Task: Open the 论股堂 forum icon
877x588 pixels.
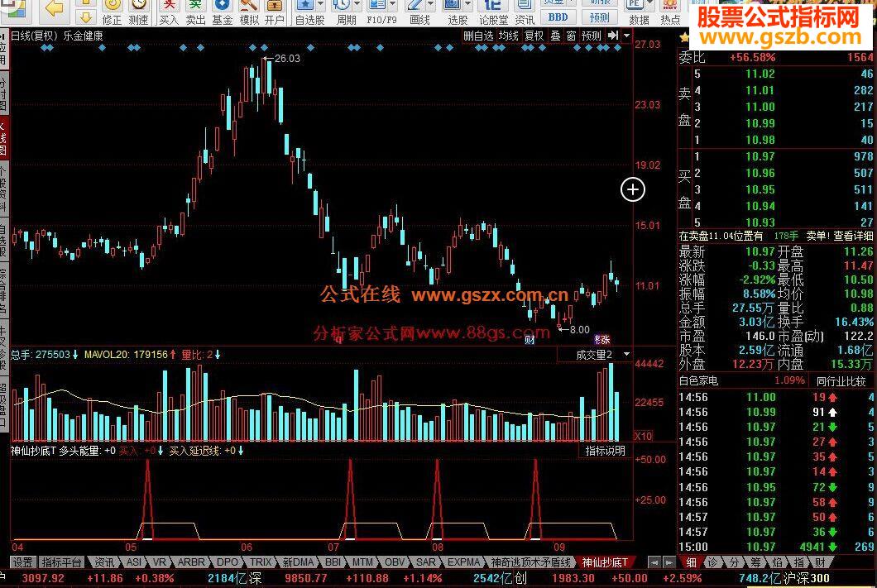Action: pos(493,12)
